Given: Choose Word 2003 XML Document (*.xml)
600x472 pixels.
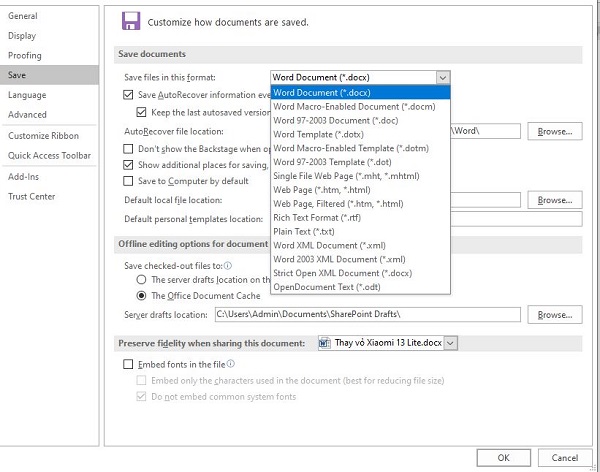Looking at the screenshot, I should click(360, 259).
